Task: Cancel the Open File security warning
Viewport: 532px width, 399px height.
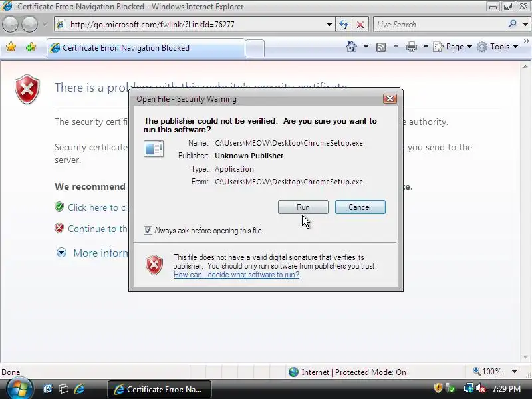Action: 360,207
